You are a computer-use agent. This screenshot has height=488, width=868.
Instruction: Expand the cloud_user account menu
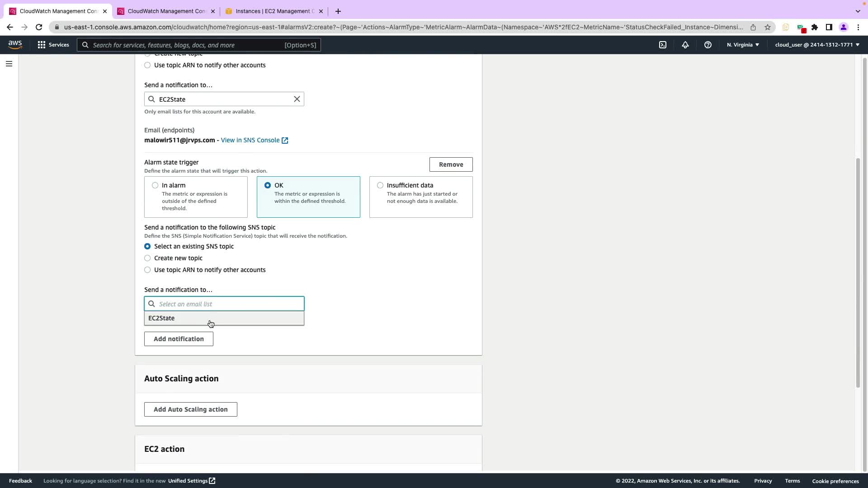(816, 45)
